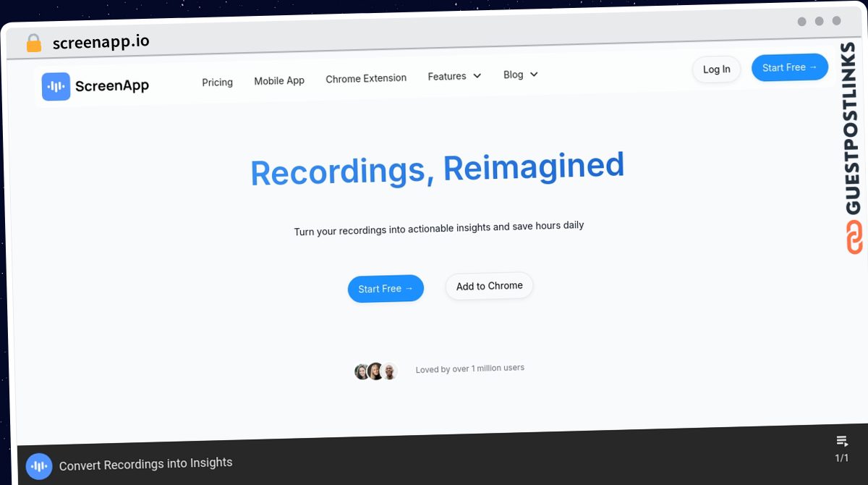Click Start Free in the top navigation
Screen dimensions: 868x485
[x=790, y=67]
